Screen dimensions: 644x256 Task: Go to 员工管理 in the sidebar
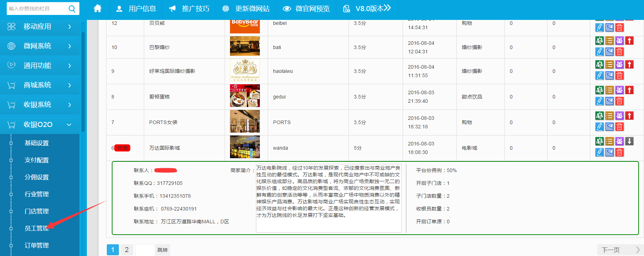[x=36, y=228]
